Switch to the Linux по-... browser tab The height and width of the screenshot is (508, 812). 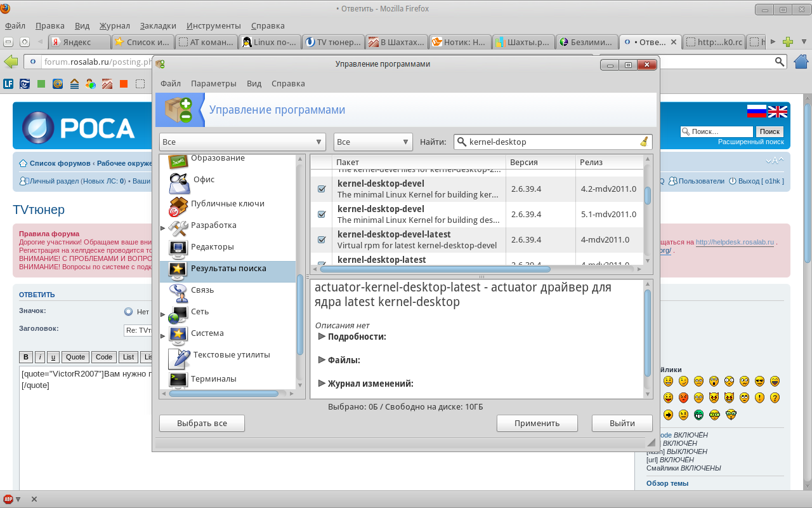pos(270,42)
